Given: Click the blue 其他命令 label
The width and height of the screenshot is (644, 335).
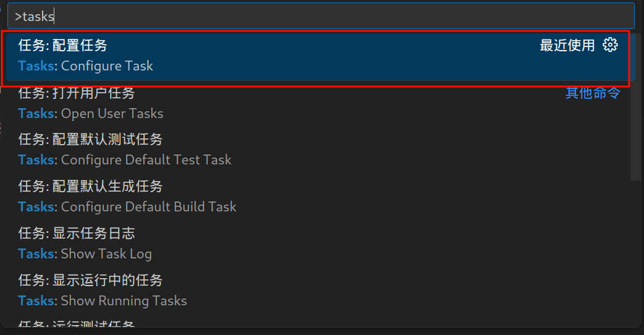Looking at the screenshot, I should (x=593, y=93).
